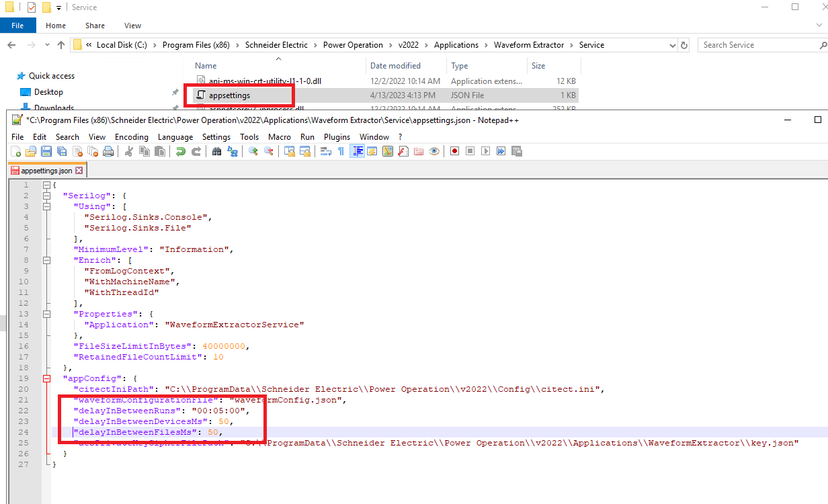Open Folder as Workspace toolbar icon
The width and height of the screenshot is (828, 504).
point(419,151)
